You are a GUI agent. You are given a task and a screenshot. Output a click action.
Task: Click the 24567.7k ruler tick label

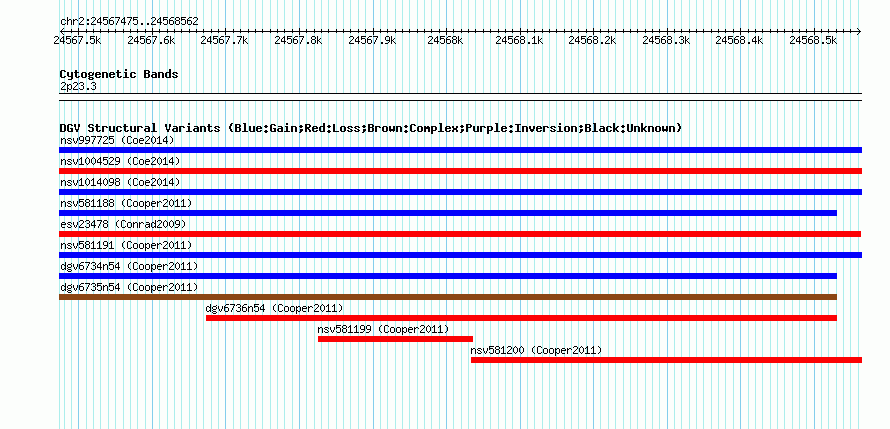coord(225,40)
